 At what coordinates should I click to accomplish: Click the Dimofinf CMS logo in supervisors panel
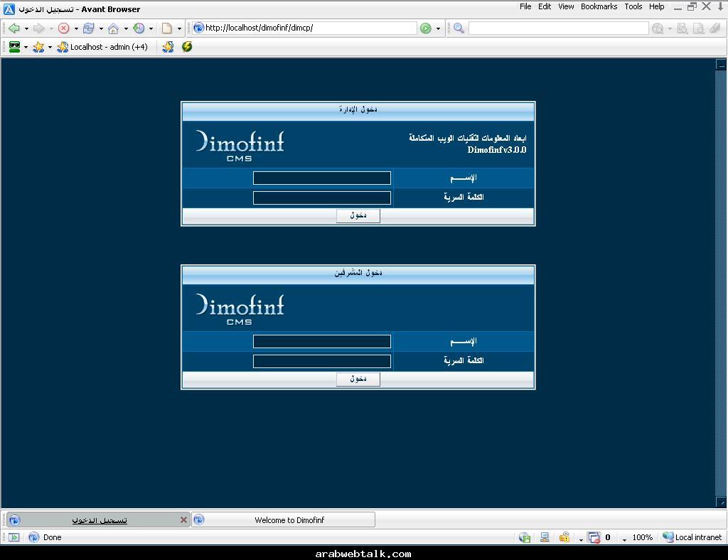(x=240, y=309)
